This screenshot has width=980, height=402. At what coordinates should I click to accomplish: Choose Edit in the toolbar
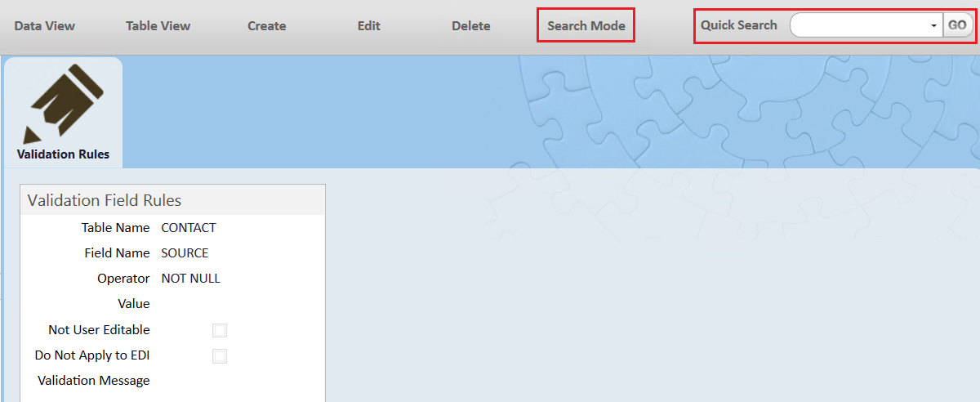[x=369, y=25]
